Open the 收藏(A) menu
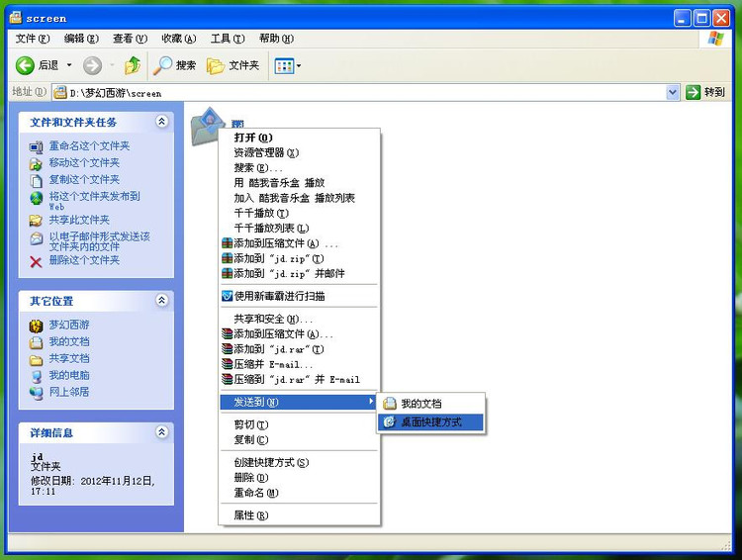The image size is (742, 560). [x=179, y=39]
